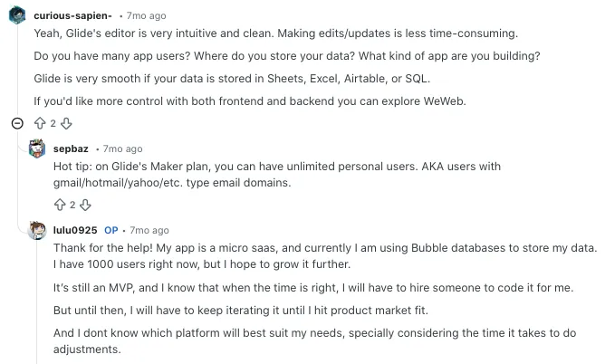Click the 7mo ago timestamp on sepbaz's comment
Viewport: 605px width, 364px height.
coord(122,148)
